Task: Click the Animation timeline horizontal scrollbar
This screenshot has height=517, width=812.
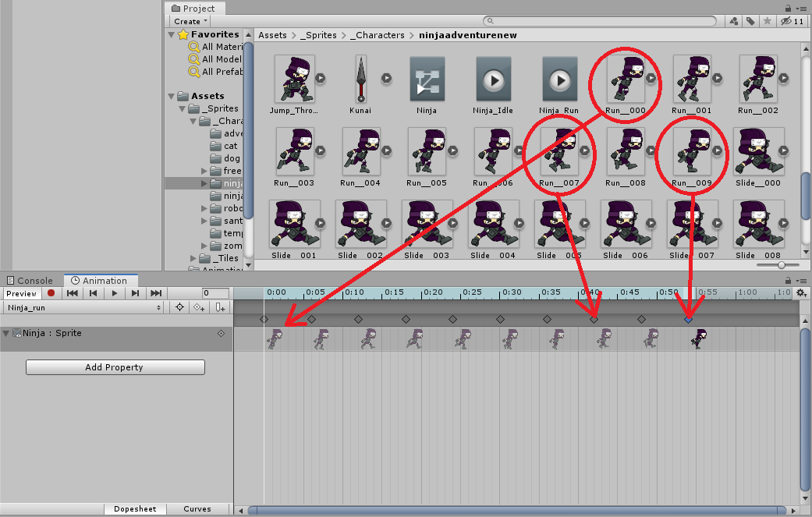Action: point(517,510)
